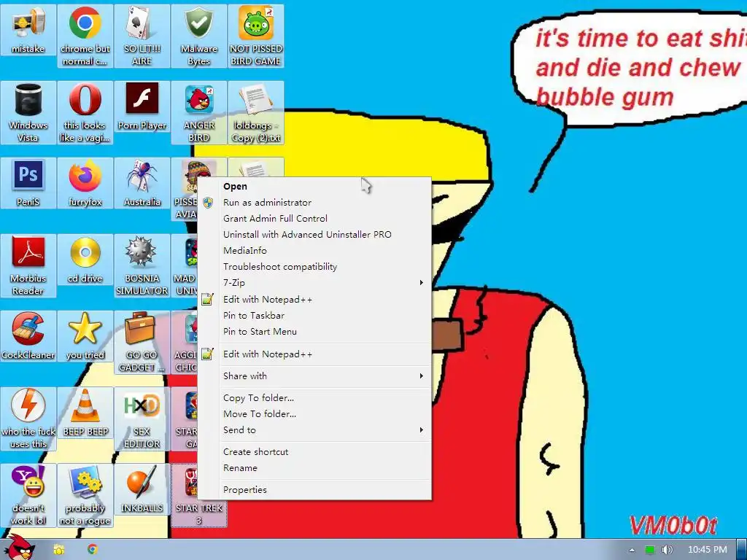This screenshot has width=747, height=560.
Task: Select the red Opera 'this looks like' icon
Action: tap(85, 113)
